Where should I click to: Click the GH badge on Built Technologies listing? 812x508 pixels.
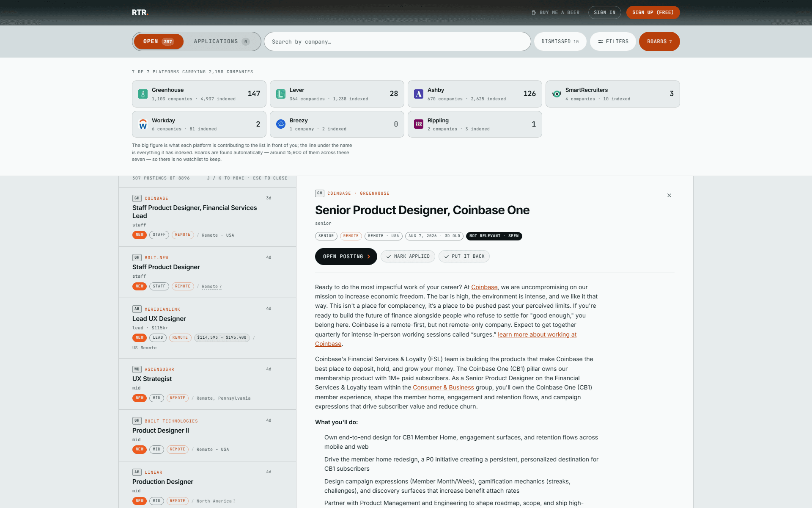pyautogui.click(x=137, y=421)
